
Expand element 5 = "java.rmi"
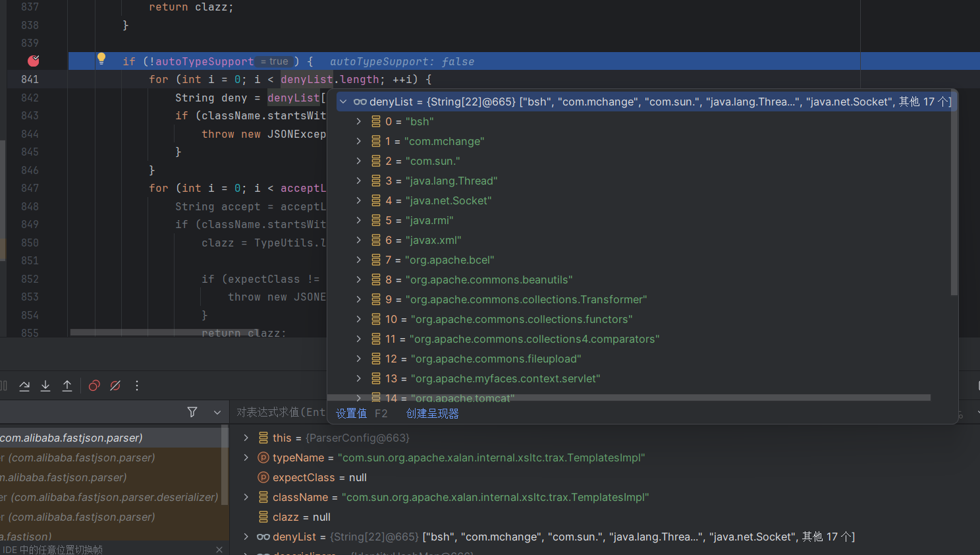(359, 220)
